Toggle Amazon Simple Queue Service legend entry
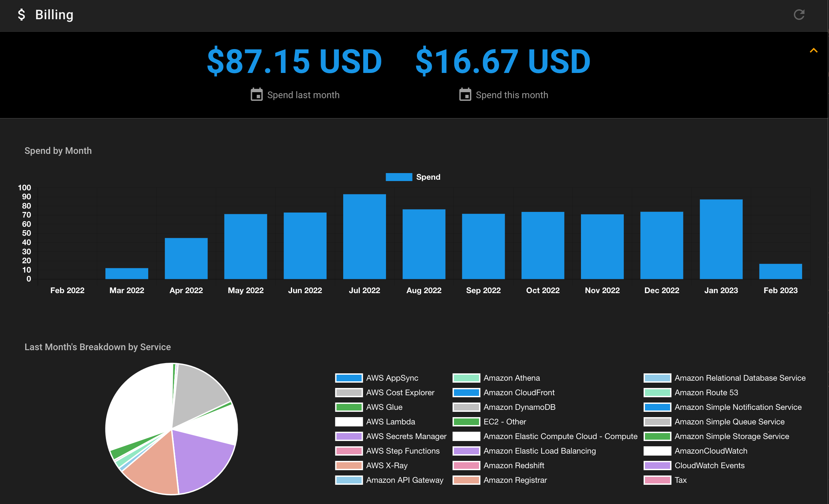829x504 pixels. point(714,421)
